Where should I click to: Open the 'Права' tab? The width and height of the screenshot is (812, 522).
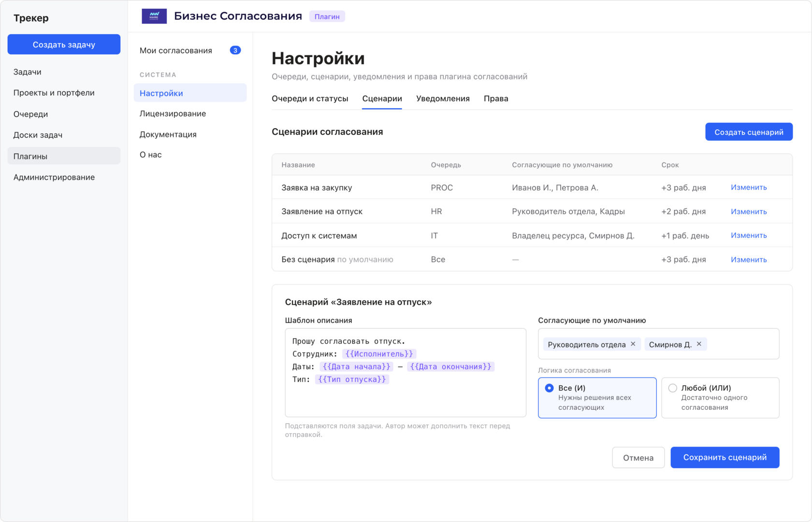496,99
